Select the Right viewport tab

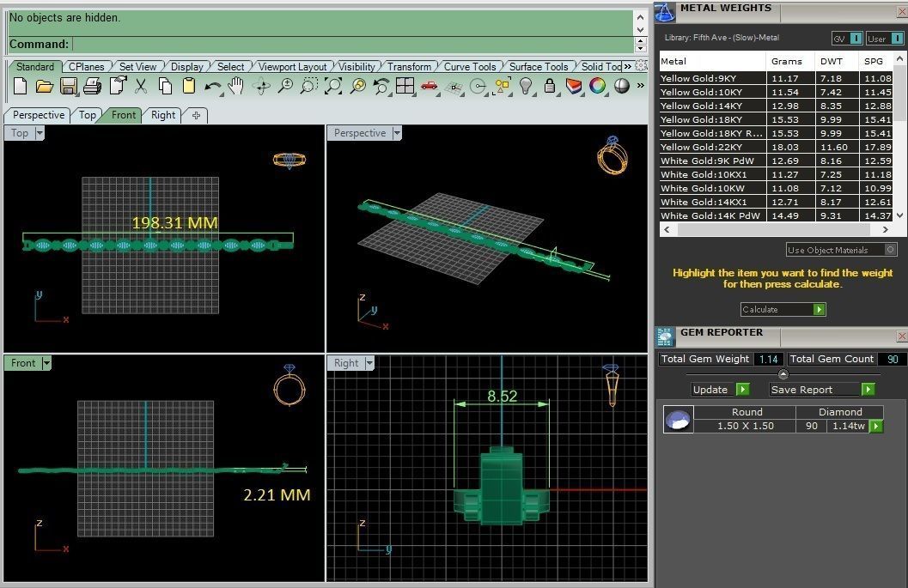click(162, 115)
